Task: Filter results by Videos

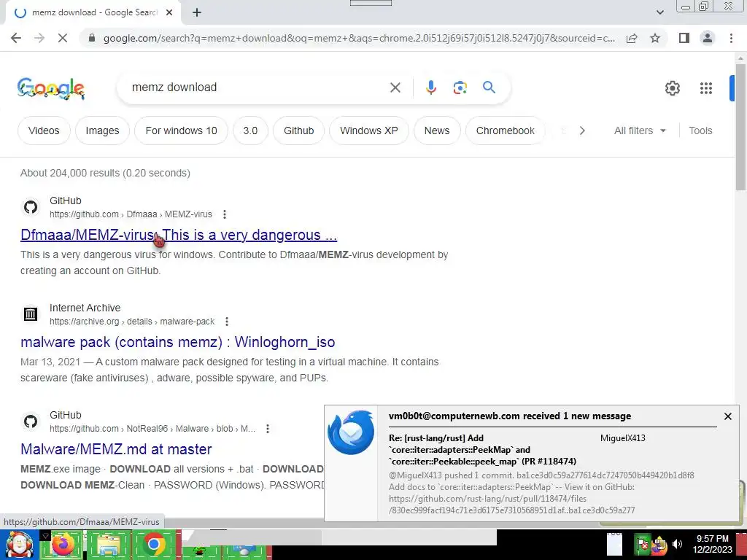Action: (x=44, y=131)
